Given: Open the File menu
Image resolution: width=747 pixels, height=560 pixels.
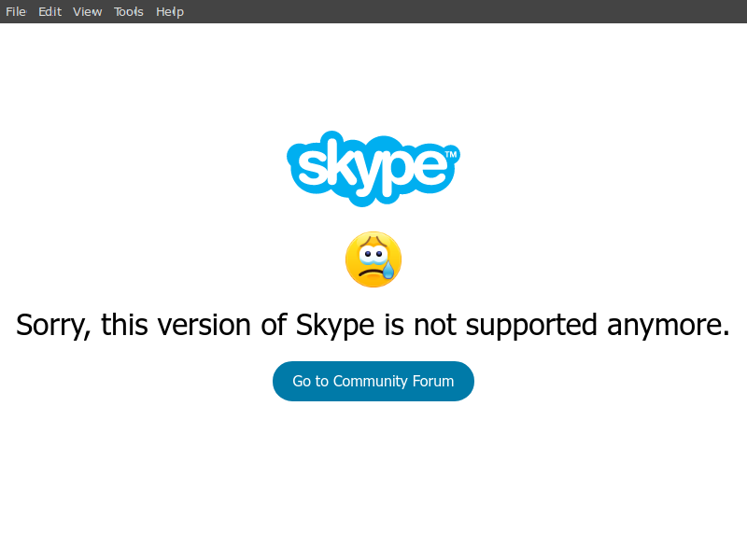Looking at the screenshot, I should pos(16,11).
